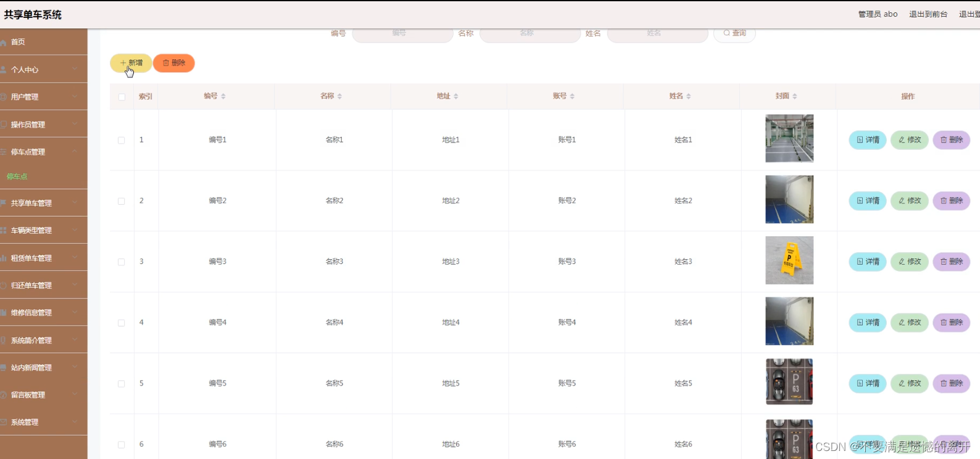
Task: Open 详情 for row 编号1
Action: (868, 140)
